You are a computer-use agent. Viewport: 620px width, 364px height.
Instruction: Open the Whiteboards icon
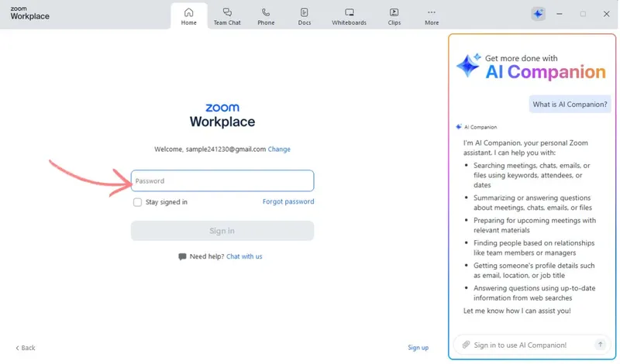click(x=350, y=13)
